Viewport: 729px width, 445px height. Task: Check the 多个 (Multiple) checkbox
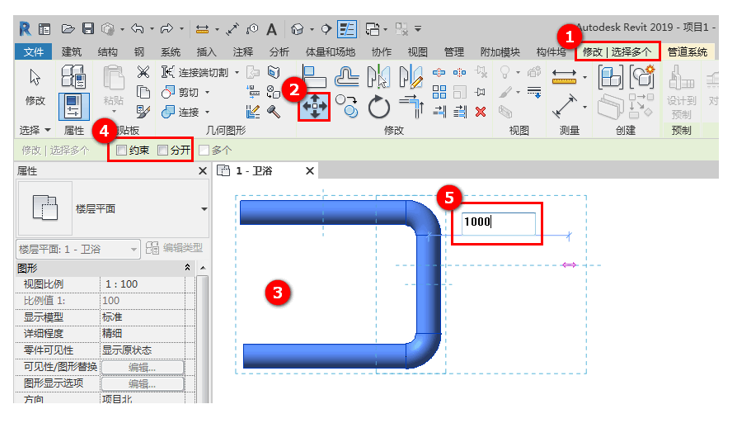point(205,150)
